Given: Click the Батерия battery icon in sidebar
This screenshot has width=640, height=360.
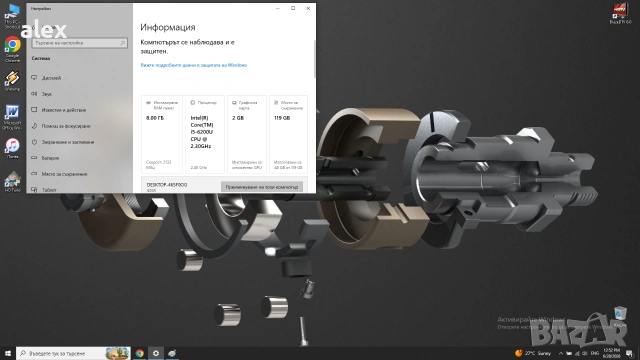Looking at the screenshot, I should (34, 158).
